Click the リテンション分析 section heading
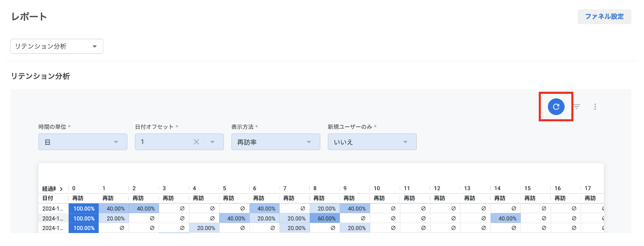The width and height of the screenshot is (644, 246). coord(41,76)
